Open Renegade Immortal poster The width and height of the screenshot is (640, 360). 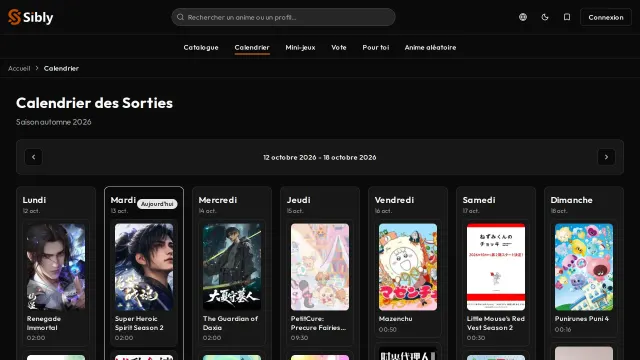point(56,267)
